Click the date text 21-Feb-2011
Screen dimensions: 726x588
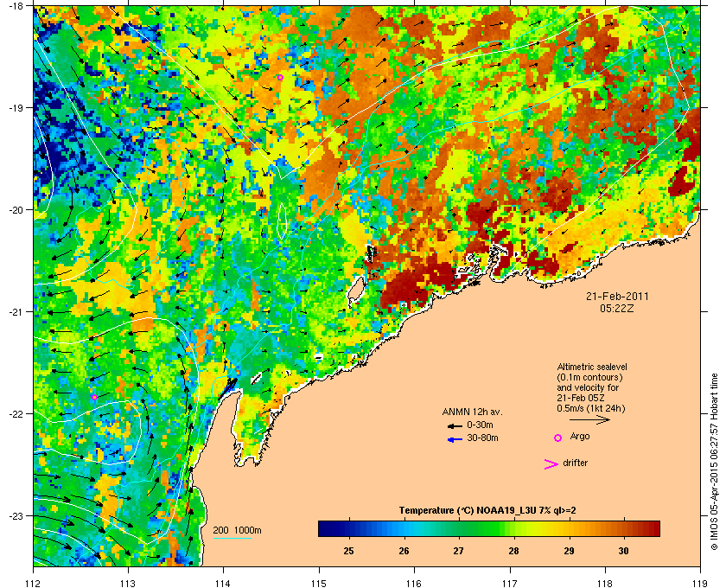click(617, 296)
